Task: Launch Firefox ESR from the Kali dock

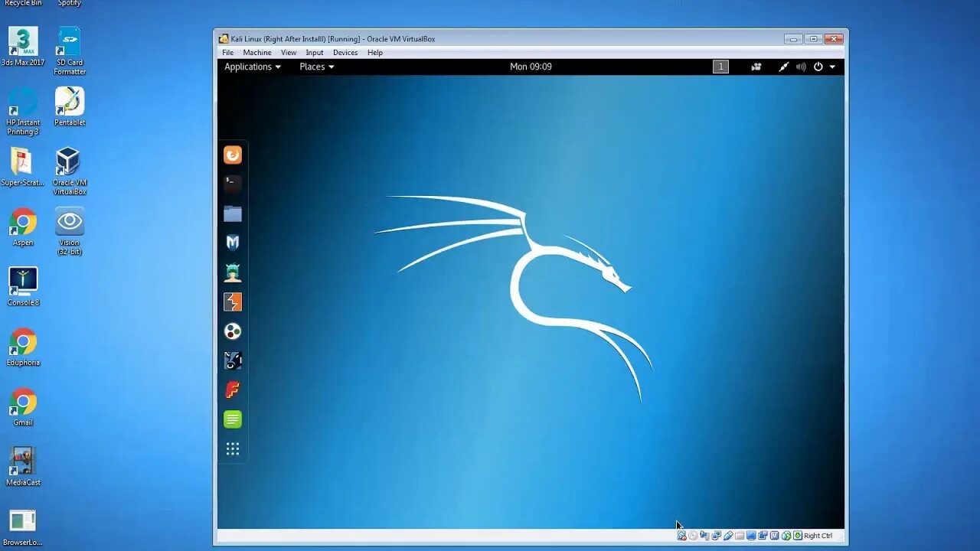Action: 233,155
